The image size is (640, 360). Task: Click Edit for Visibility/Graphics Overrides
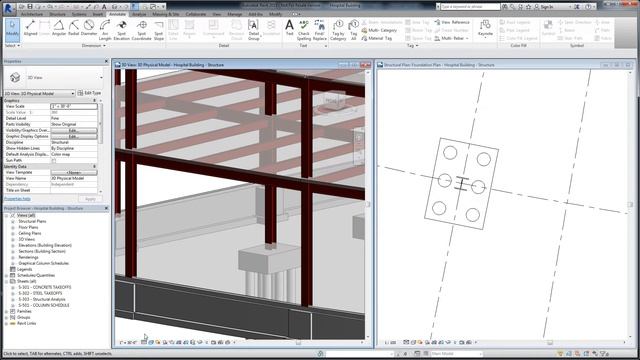point(74,130)
